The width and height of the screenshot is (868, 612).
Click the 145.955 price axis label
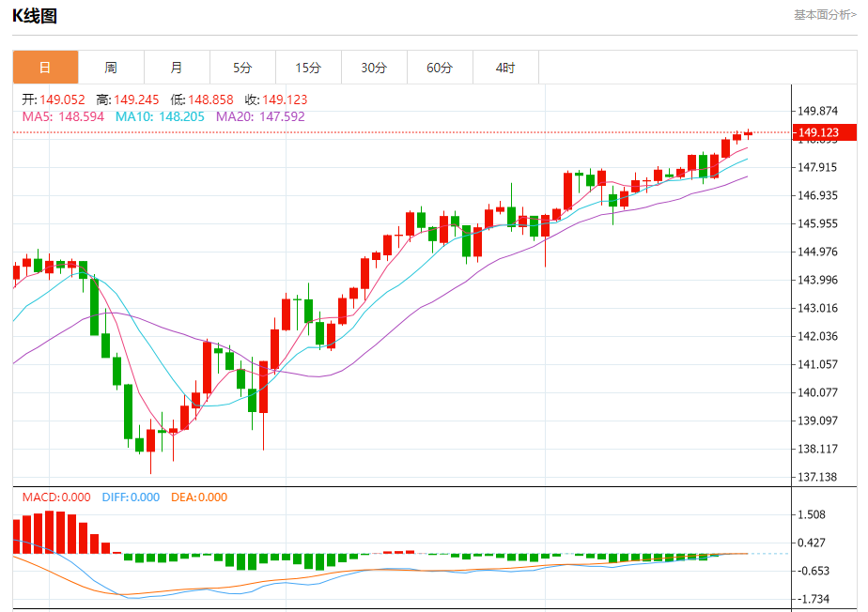pos(817,223)
